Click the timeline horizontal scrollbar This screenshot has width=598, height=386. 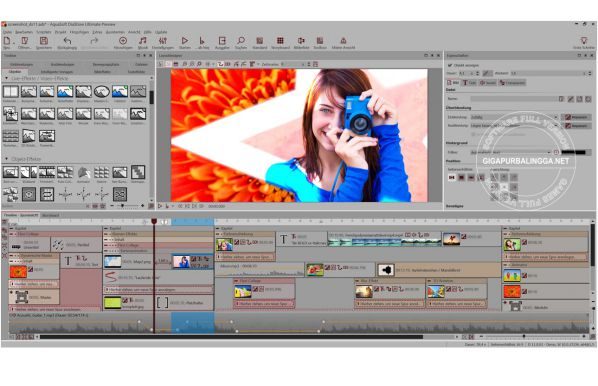point(231,337)
